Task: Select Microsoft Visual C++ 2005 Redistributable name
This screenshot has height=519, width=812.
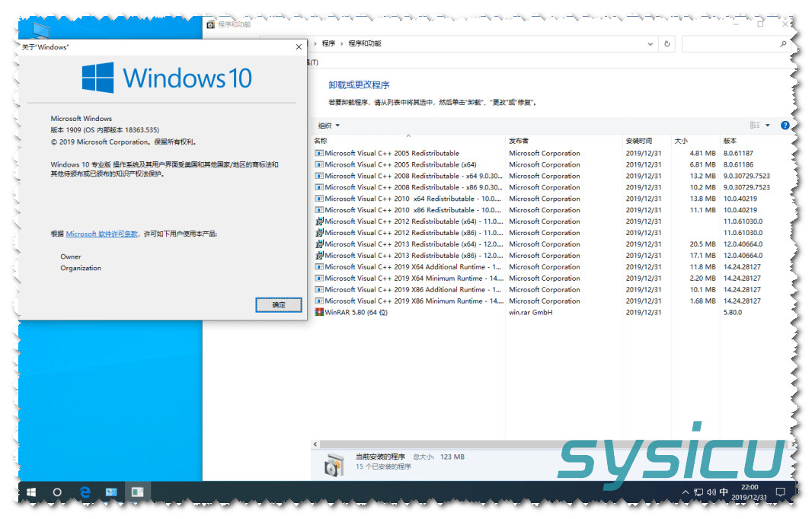Action: [392, 153]
